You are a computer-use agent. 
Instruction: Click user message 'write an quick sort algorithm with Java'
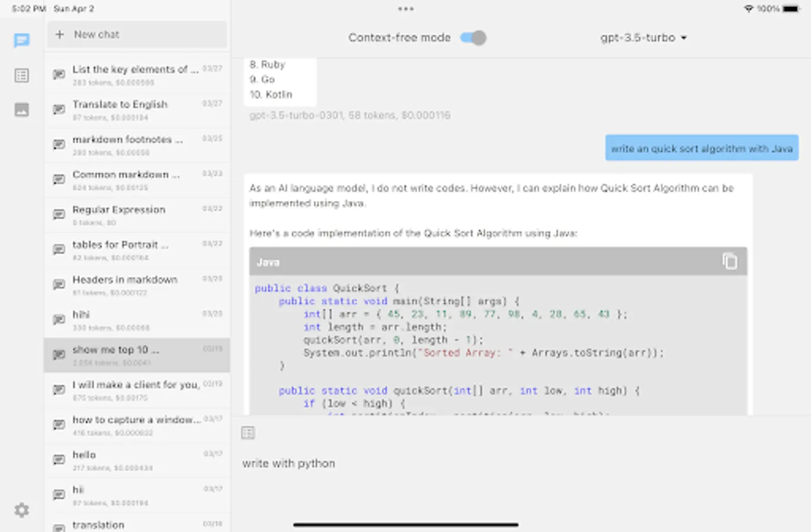click(x=702, y=148)
